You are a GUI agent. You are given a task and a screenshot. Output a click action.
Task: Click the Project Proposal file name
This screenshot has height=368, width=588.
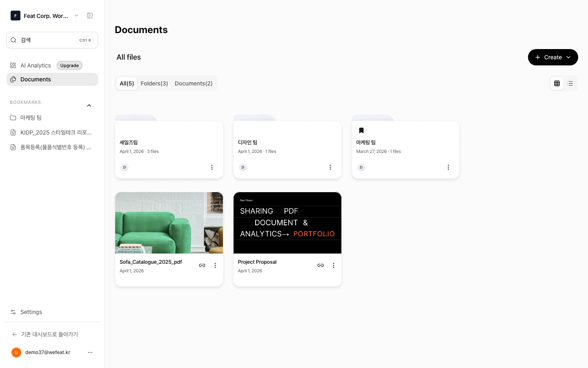[x=257, y=262]
